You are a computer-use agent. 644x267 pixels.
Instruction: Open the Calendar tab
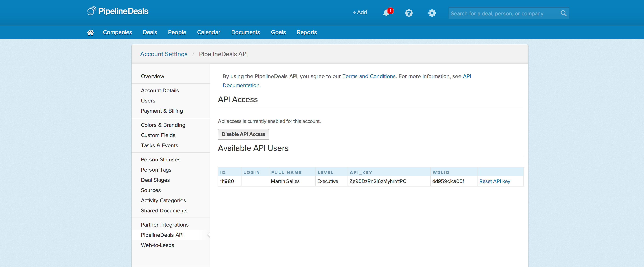coord(209,32)
